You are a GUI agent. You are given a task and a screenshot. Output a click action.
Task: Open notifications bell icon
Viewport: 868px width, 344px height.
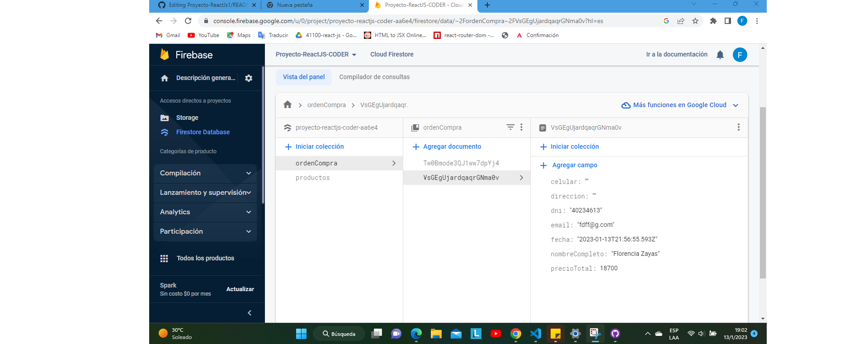point(720,55)
